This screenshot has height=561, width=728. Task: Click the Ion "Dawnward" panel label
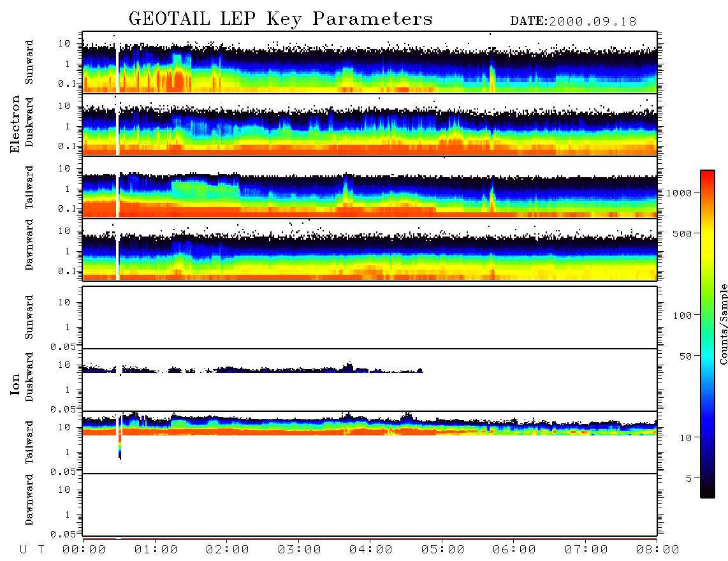click(x=29, y=500)
